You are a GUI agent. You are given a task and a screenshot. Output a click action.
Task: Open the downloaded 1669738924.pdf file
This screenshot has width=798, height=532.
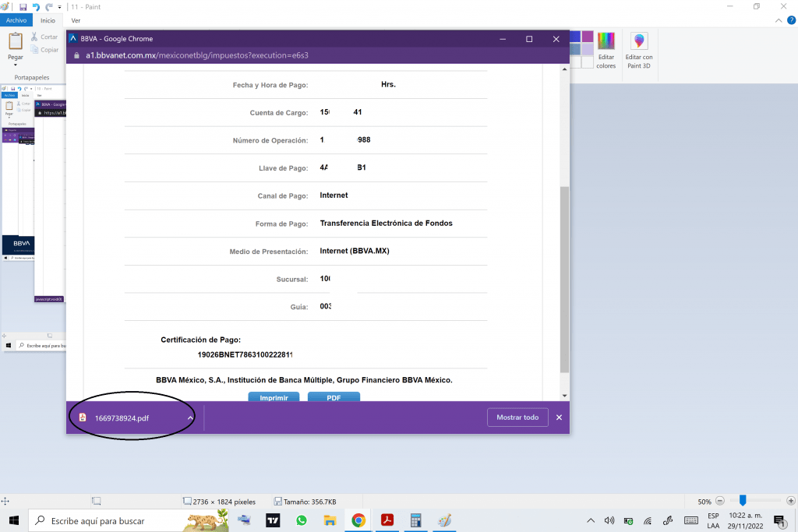122,418
